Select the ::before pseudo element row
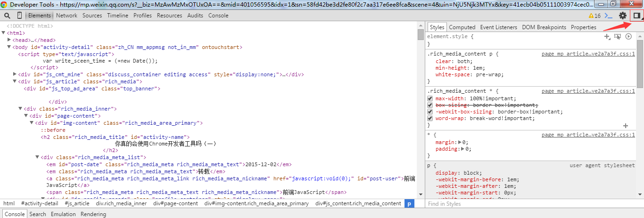 click(53, 130)
